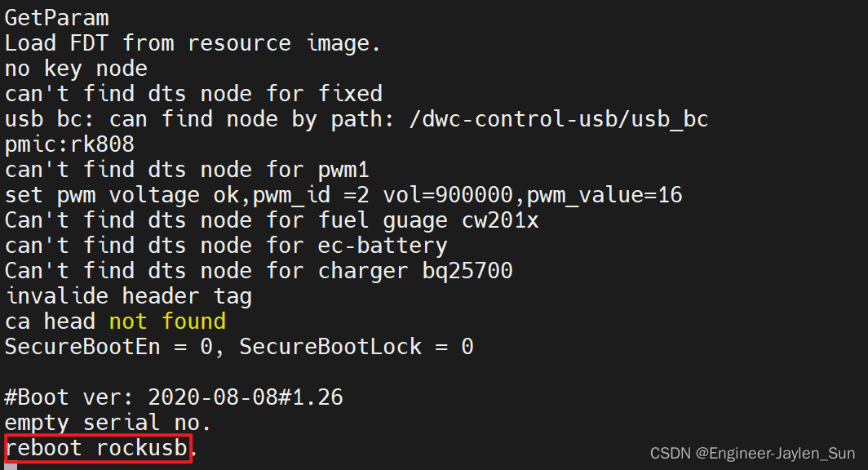Screen dimensions: 868x470
Task: Click the 'SecureBootLock = 0' text
Action: (x=356, y=347)
